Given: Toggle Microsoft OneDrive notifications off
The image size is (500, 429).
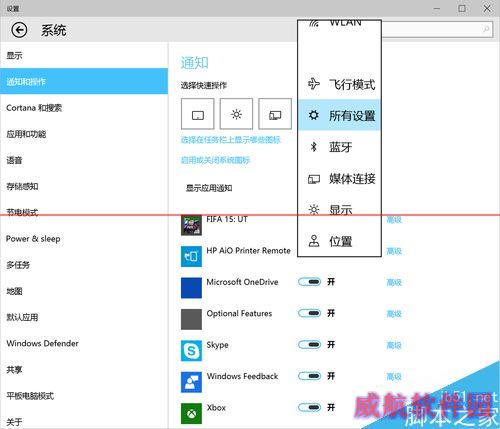Looking at the screenshot, I should click(x=309, y=282).
